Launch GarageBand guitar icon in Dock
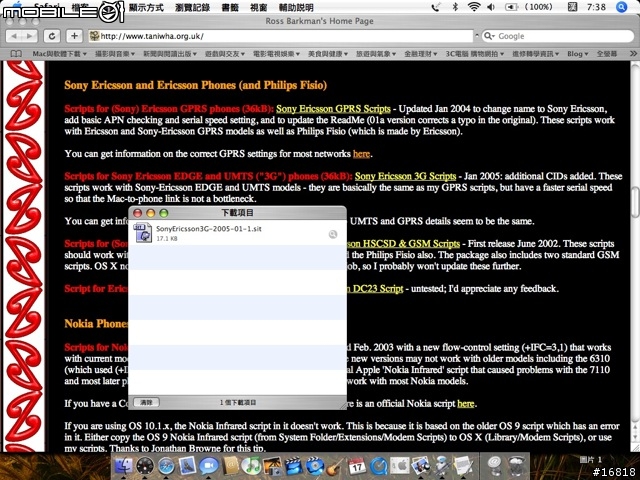This screenshot has height=480, width=640. coord(336,466)
